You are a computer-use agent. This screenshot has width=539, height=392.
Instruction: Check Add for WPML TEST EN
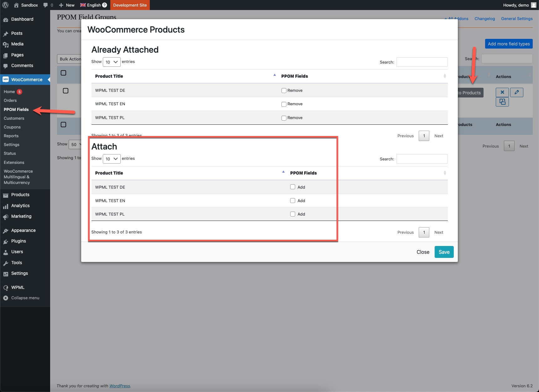tap(293, 201)
